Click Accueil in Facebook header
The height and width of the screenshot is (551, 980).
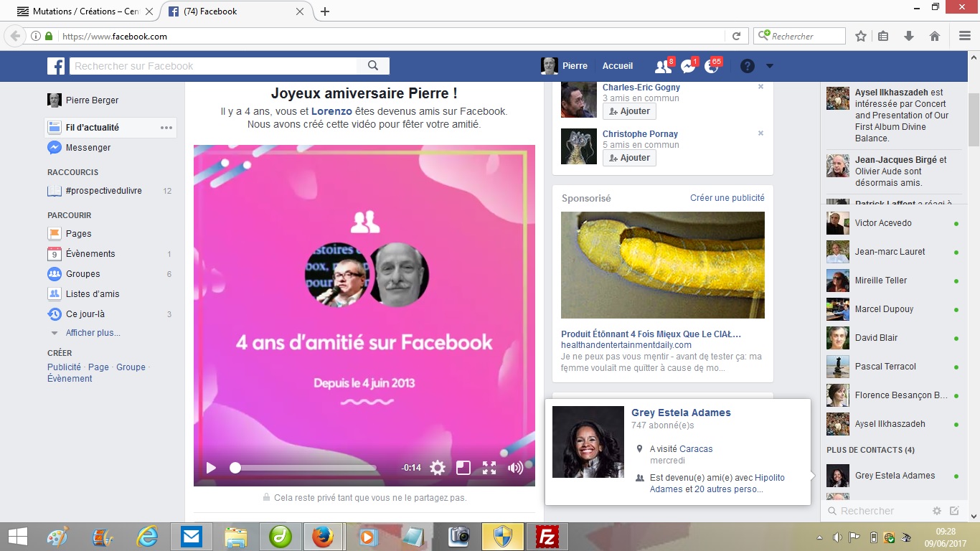coord(618,66)
